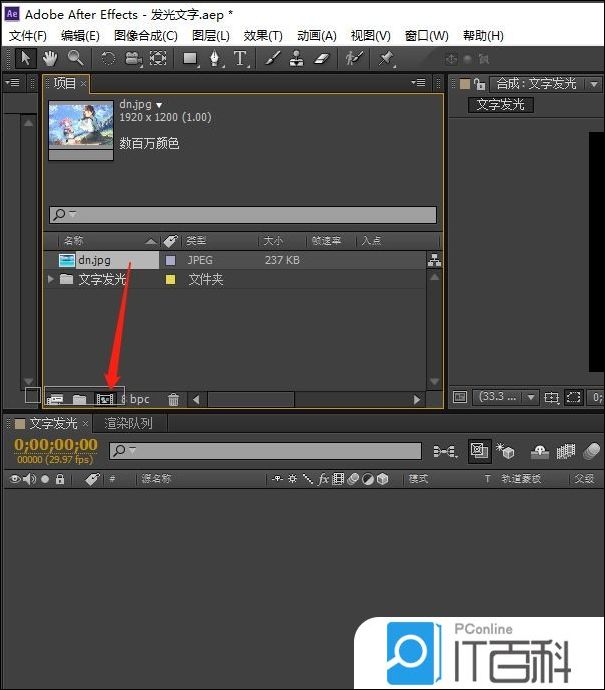Open composition viewer dropdown arrow
The image size is (605, 690).
tap(594, 84)
